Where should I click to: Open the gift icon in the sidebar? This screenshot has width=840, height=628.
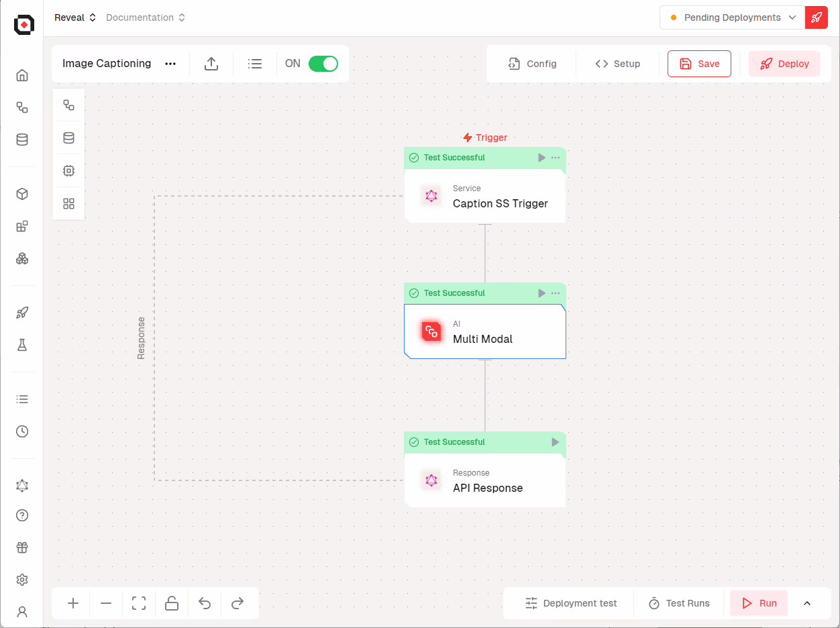[x=22, y=547]
